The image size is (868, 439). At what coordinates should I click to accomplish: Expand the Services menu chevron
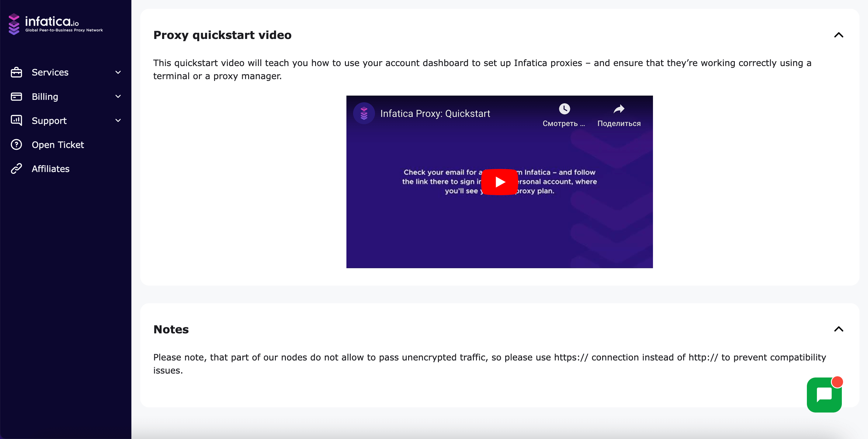coord(118,72)
